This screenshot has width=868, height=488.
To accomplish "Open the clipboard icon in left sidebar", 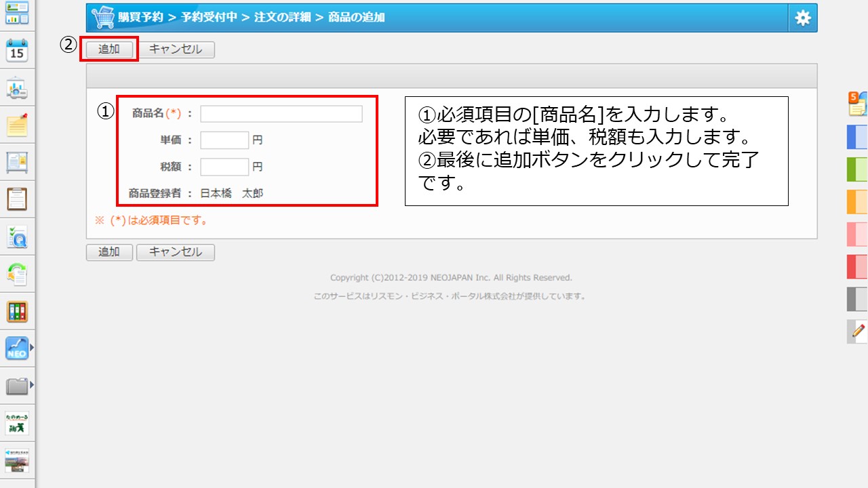I will pyautogui.click(x=17, y=199).
